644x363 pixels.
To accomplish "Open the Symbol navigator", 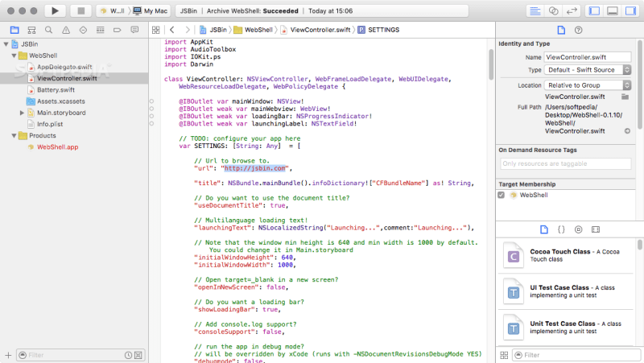I will coord(31,30).
